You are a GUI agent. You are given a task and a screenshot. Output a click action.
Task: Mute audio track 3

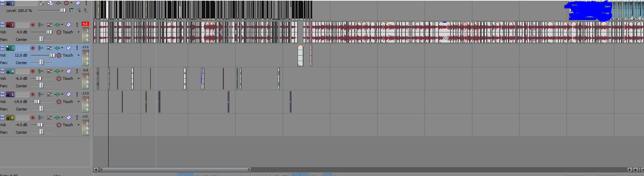coord(69,48)
